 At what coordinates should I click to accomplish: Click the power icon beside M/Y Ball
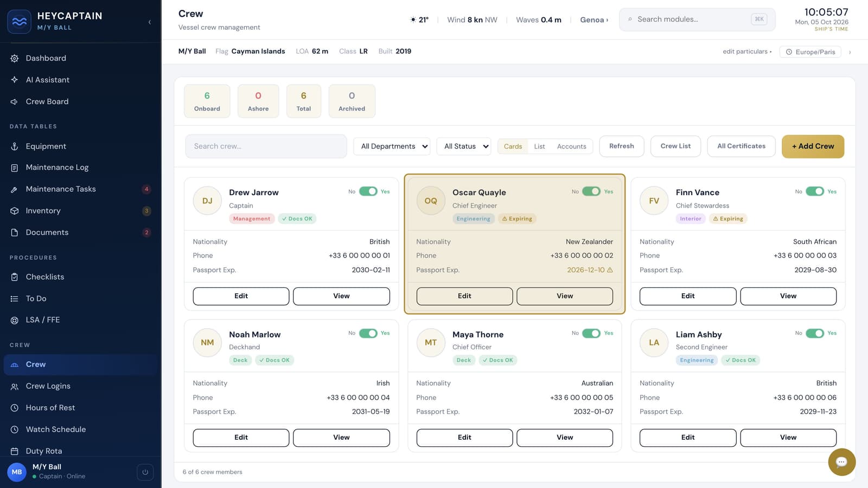145,472
